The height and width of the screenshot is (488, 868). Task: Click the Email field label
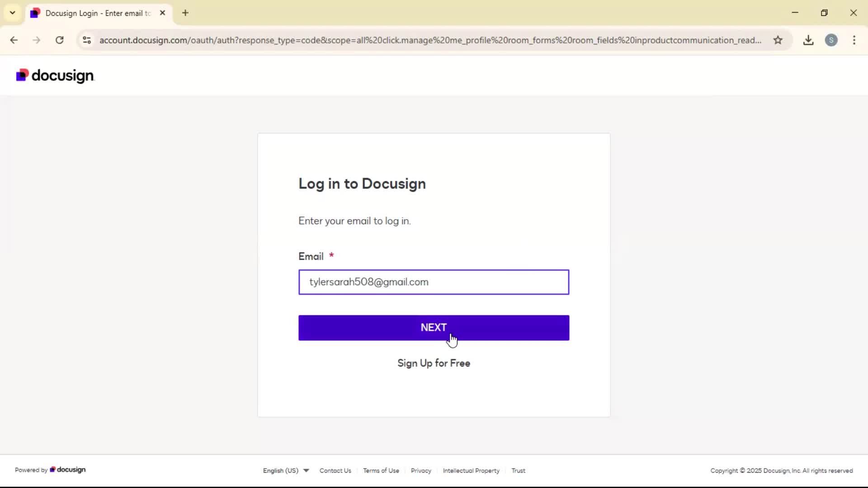point(311,256)
